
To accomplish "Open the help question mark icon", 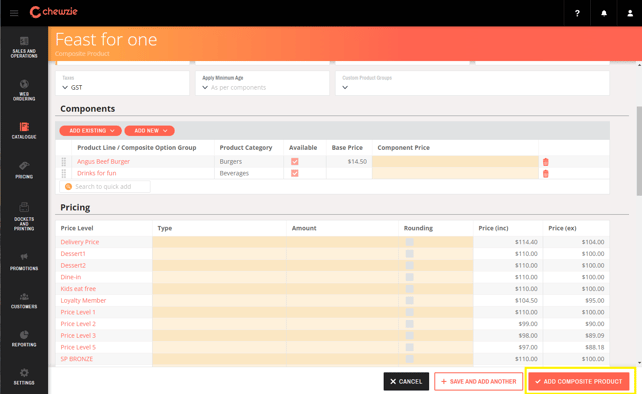I will [x=577, y=13].
